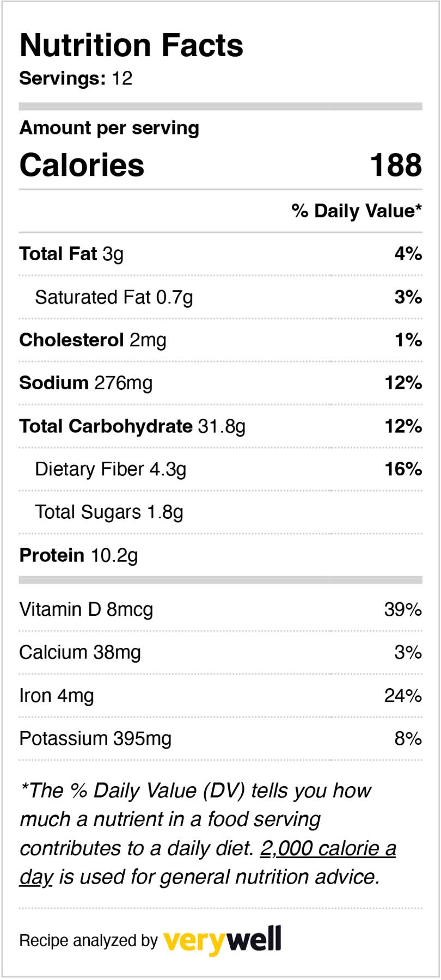
Task: Click the verywell logo
Action: [222, 939]
